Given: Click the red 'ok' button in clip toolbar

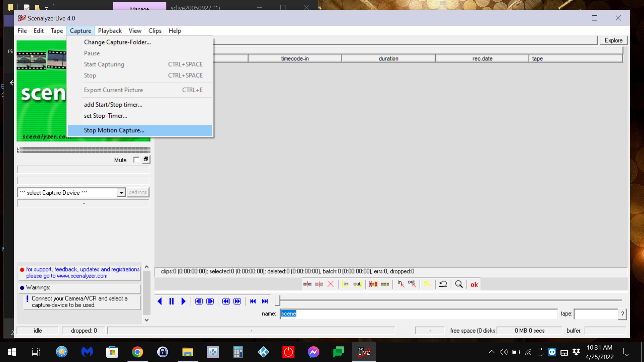Looking at the screenshot, I should click(x=474, y=285).
